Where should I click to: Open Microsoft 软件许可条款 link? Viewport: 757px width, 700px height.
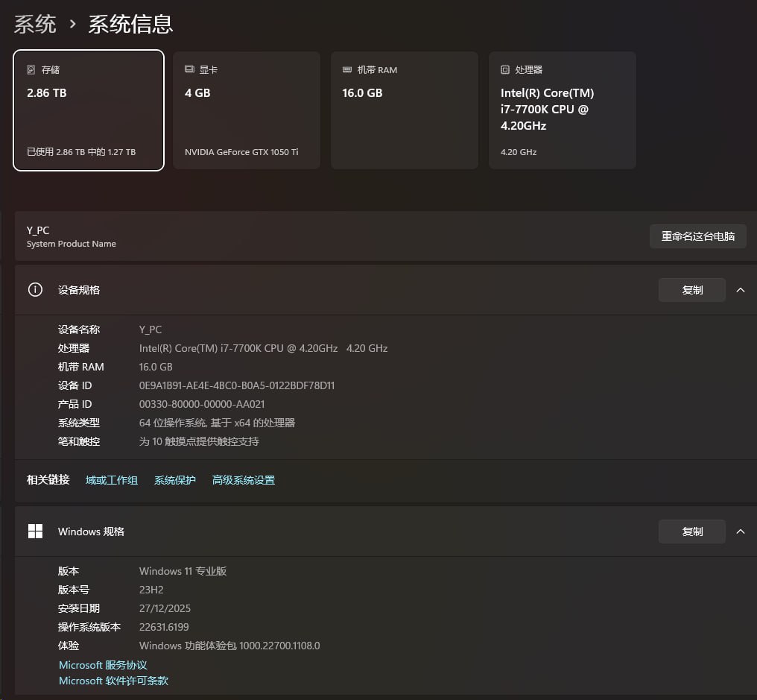(x=113, y=681)
